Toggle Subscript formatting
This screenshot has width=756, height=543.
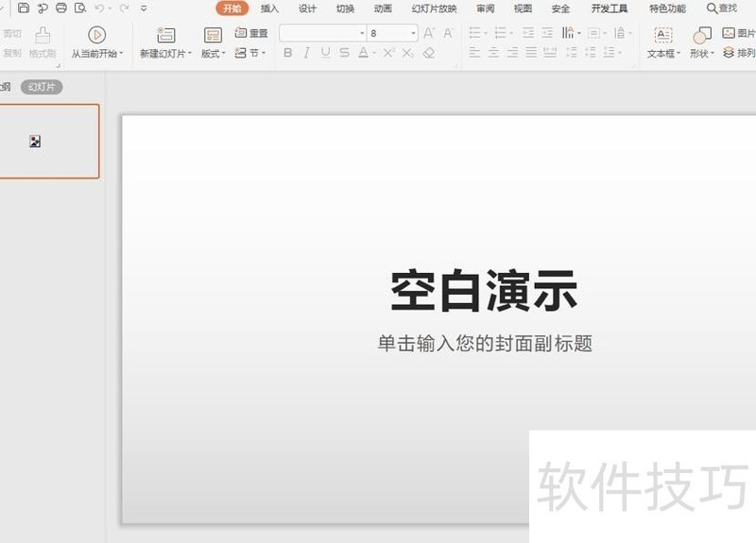(408, 53)
